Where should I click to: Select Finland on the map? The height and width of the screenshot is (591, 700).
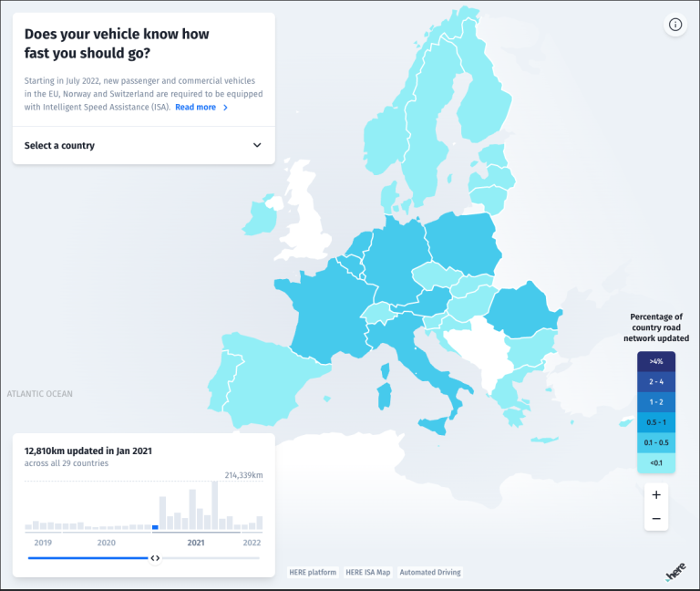coord(484,100)
